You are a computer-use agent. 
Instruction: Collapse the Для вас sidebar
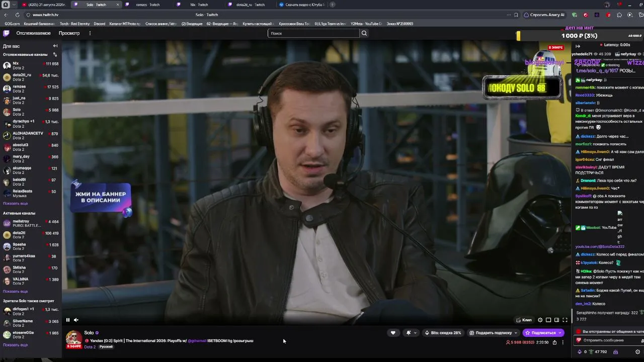pyautogui.click(x=55, y=46)
